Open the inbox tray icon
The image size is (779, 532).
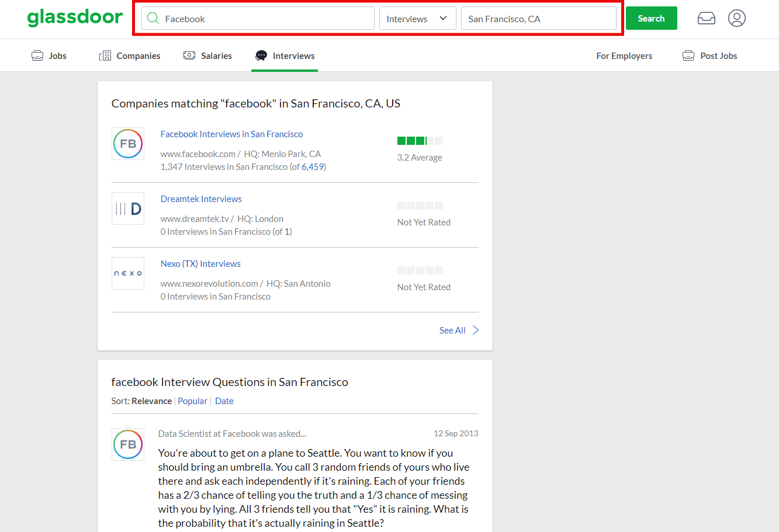(706, 19)
